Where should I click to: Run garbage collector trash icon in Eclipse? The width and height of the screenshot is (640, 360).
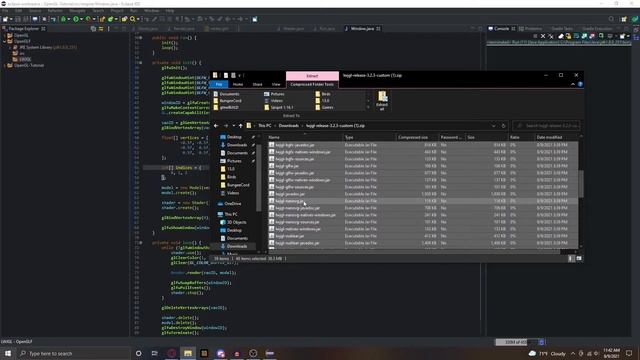click(542, 342)
